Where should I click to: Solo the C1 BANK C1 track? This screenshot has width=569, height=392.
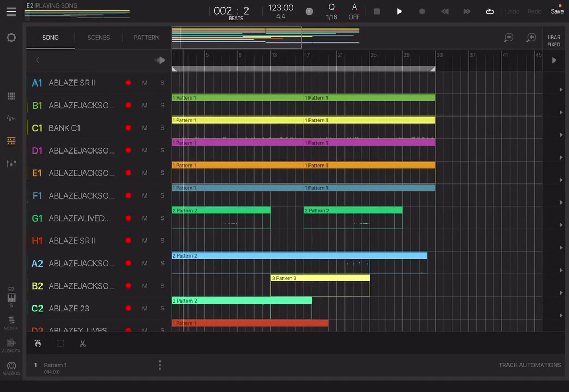[162, 127]
